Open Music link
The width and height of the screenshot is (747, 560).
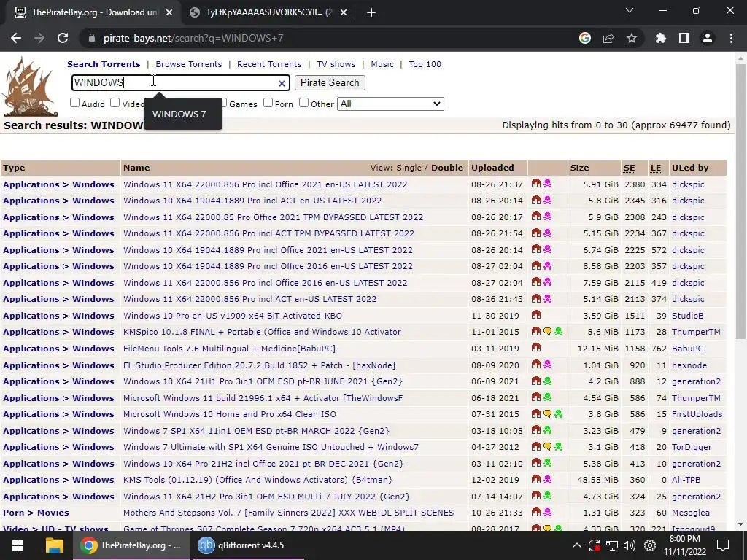tap(382, 64)
